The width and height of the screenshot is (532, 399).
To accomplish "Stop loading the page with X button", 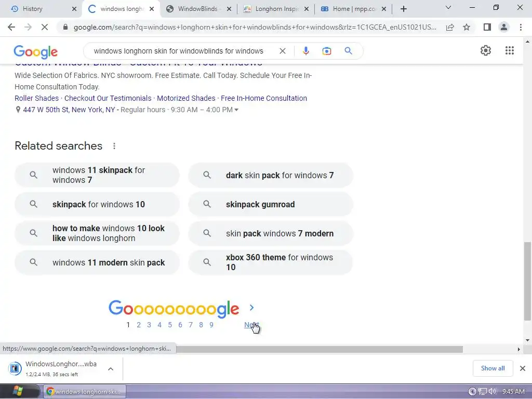I will 45,27.
